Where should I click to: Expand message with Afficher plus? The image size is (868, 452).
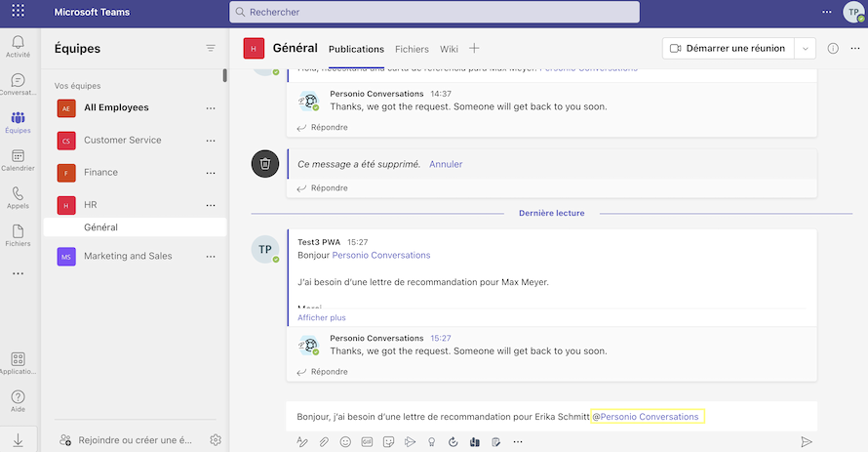(x=322, y=317)
